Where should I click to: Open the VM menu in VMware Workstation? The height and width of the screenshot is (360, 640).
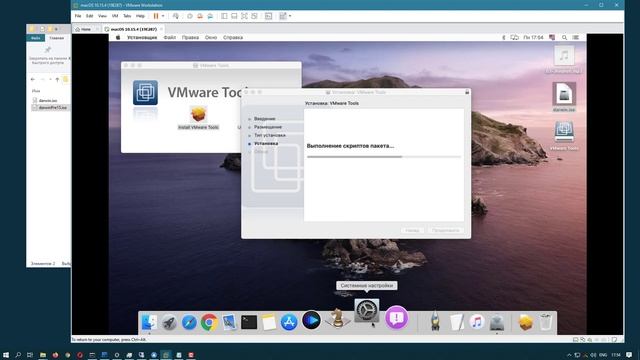(115, 16)
